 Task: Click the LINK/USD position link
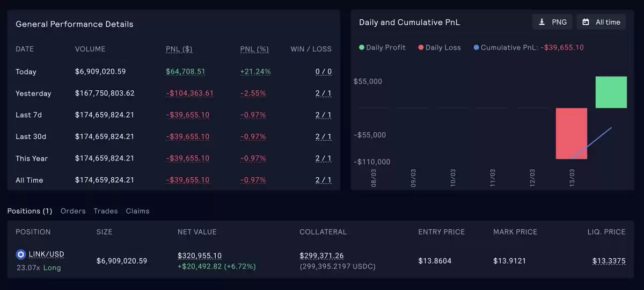click(46, 255)
